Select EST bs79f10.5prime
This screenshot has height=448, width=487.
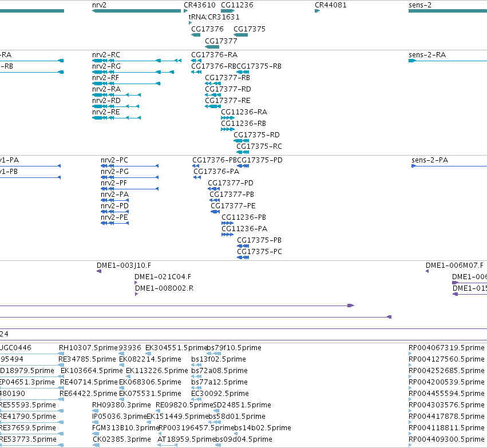point(234,348)
